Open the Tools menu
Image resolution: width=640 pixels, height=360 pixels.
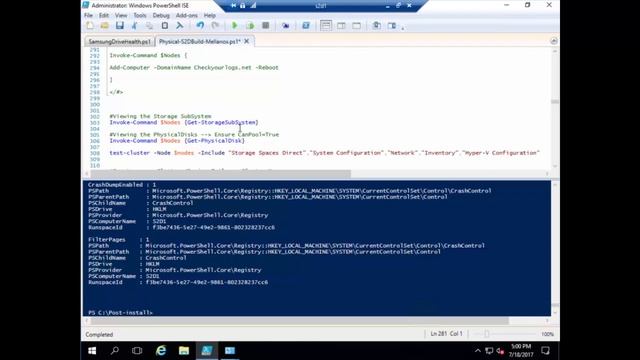click(140, 16)
